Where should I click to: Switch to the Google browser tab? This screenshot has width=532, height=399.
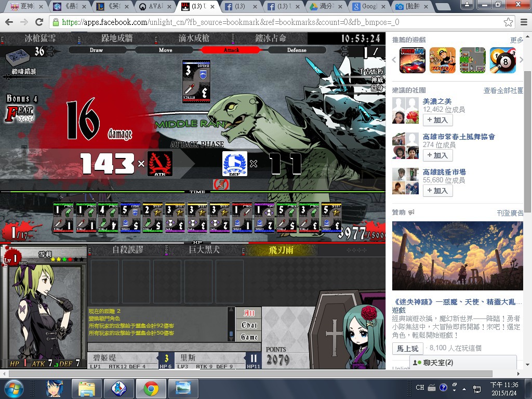370,6
